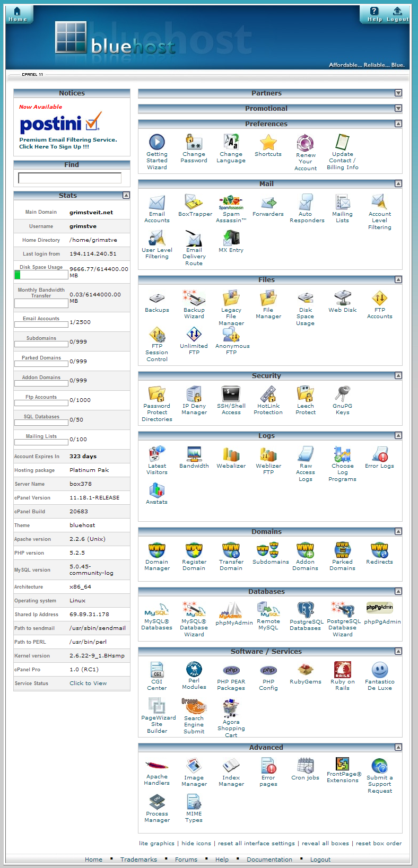Collapse the Mail section
Viewport: 418px width, 868px height.
(398, 183)
